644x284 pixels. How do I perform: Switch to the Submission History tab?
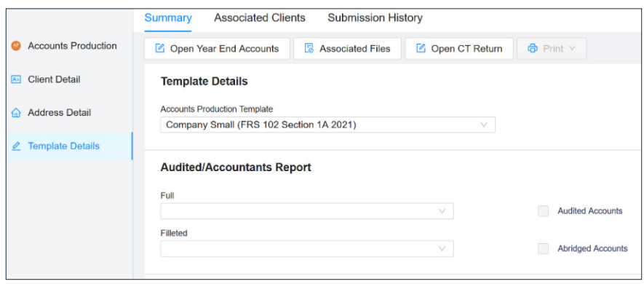(x=375, y=18)
